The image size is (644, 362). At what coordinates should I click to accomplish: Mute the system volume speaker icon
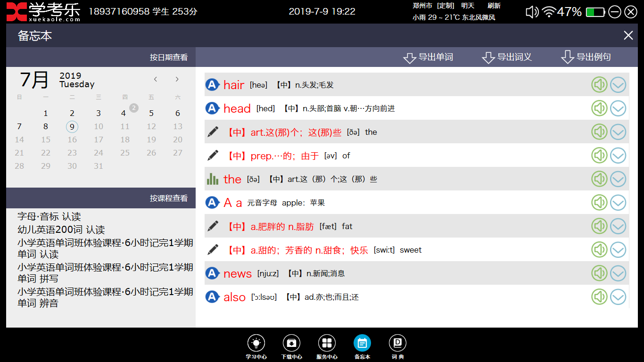coord(532,11)
